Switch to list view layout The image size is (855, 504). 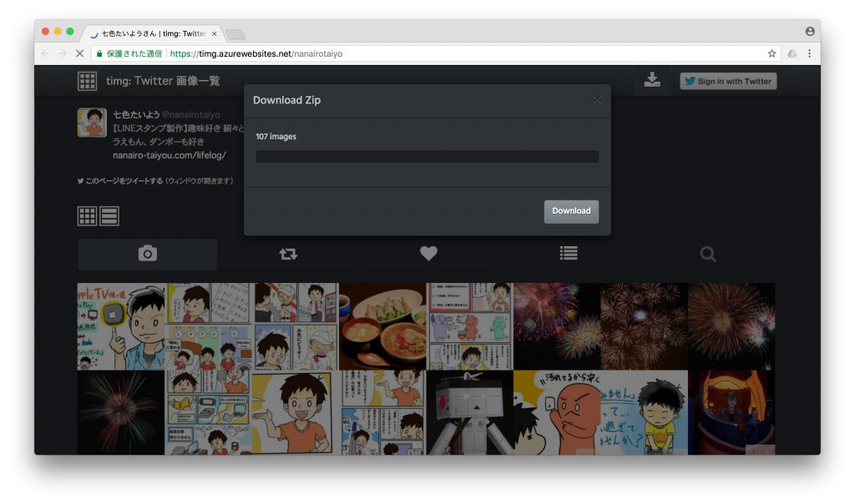[x=109, y=216]
